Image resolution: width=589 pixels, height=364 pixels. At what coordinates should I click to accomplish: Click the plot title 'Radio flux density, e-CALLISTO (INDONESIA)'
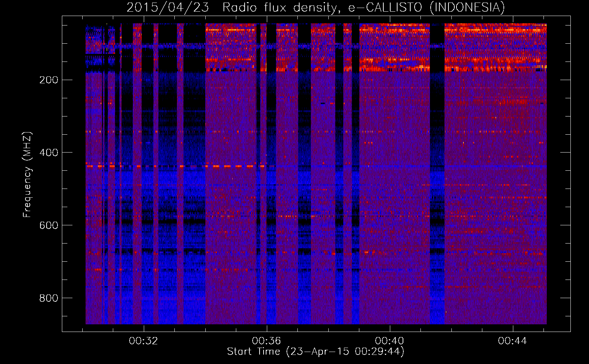[363, 7]
